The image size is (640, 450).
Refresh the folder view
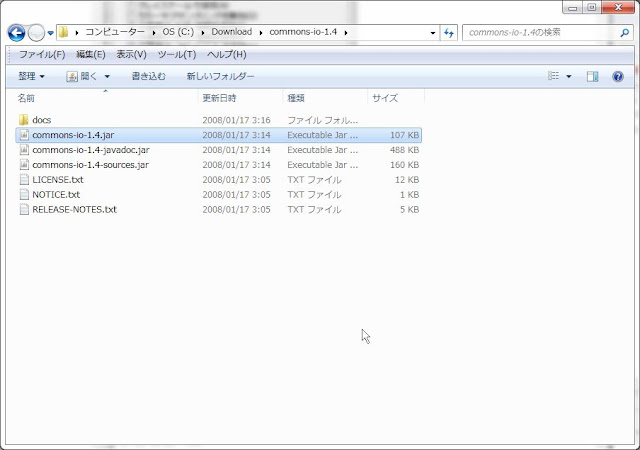click(x=449, y=33)
